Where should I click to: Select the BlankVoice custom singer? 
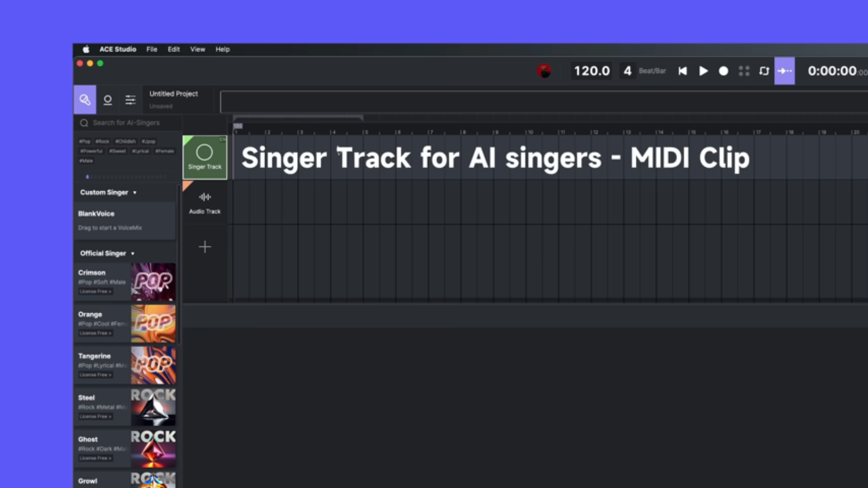click(125, 221)
